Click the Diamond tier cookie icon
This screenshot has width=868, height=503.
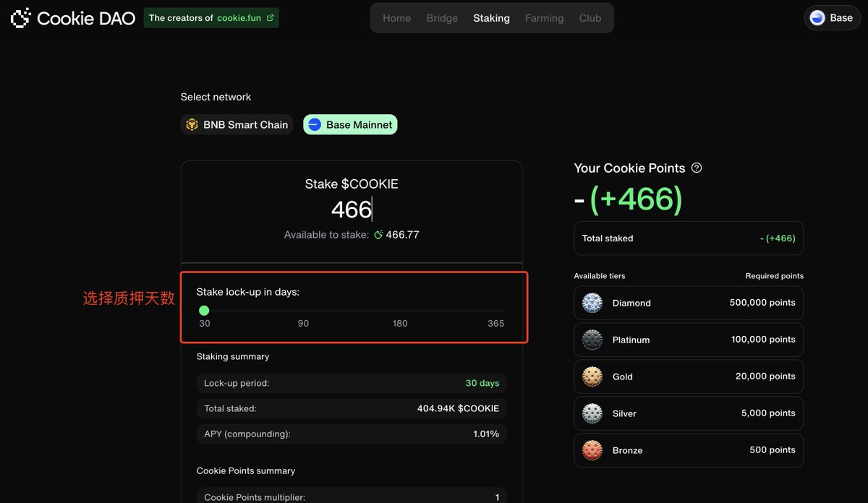pos(592,303)
